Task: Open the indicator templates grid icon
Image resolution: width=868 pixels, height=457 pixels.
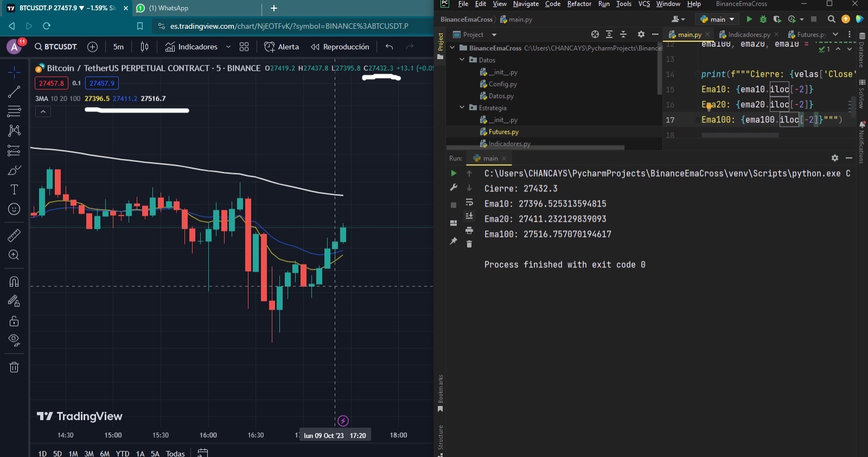Action: point(244,47)
